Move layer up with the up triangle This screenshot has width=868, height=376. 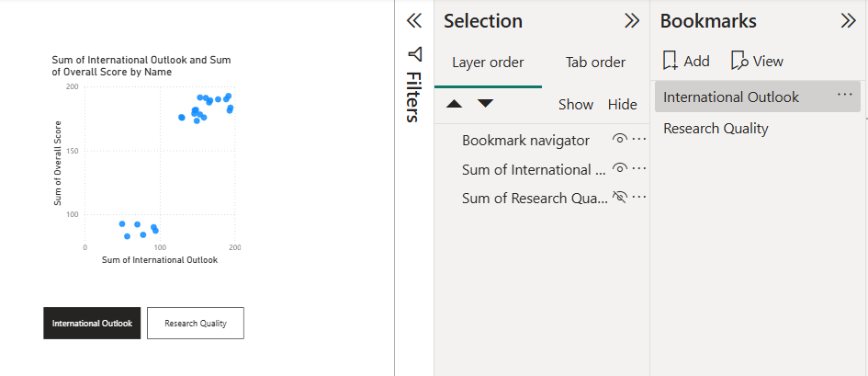(x=454, y=104)
